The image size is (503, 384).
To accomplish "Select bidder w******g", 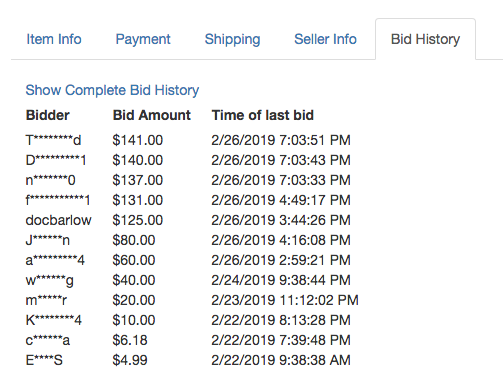I will coord(49,280).
